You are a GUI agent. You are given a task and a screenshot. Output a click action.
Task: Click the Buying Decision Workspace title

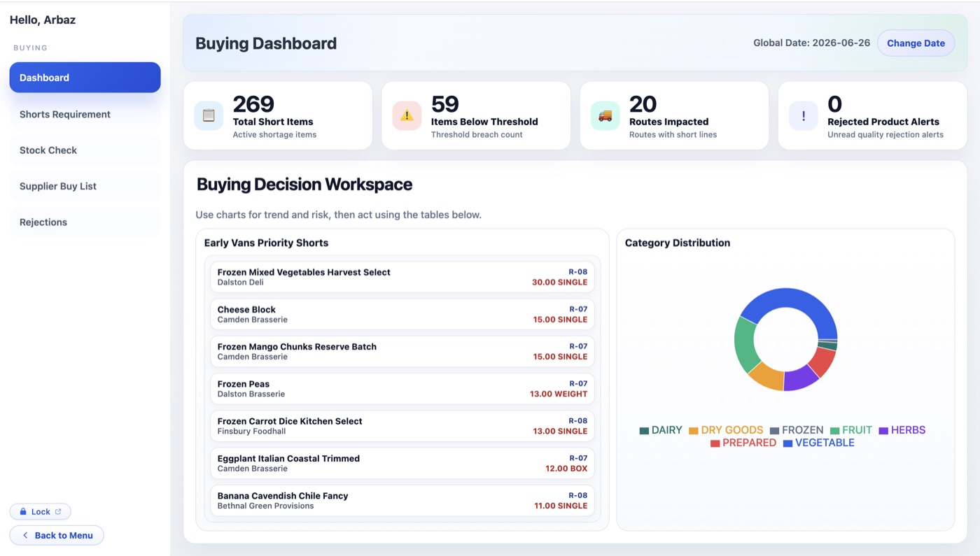tap(304, 185)
